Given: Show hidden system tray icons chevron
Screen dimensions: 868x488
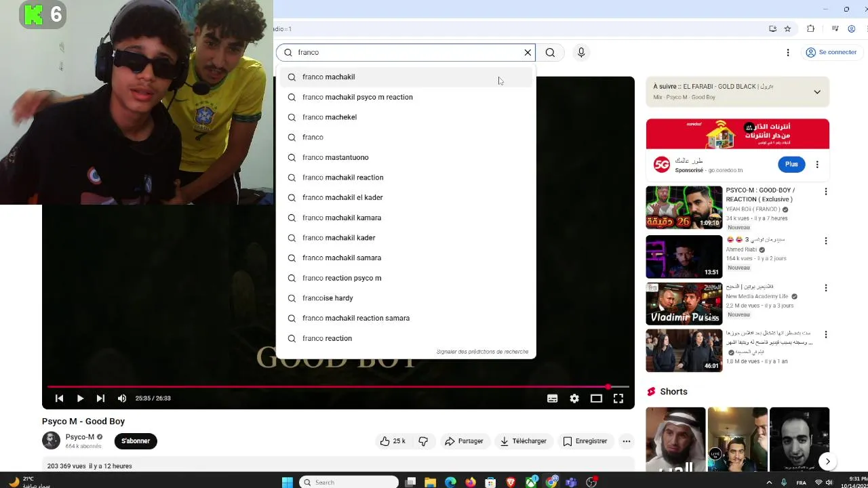Looking at the screenshot, I should click(769, 483).
